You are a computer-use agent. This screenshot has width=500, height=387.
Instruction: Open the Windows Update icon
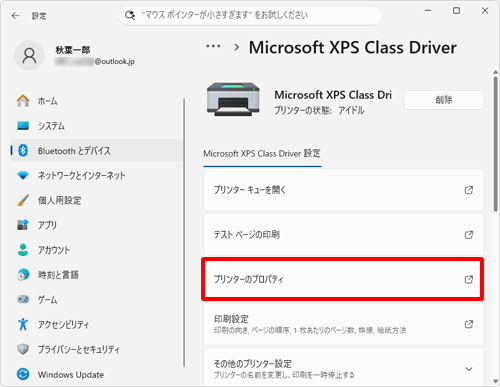(x=23, y=374)
